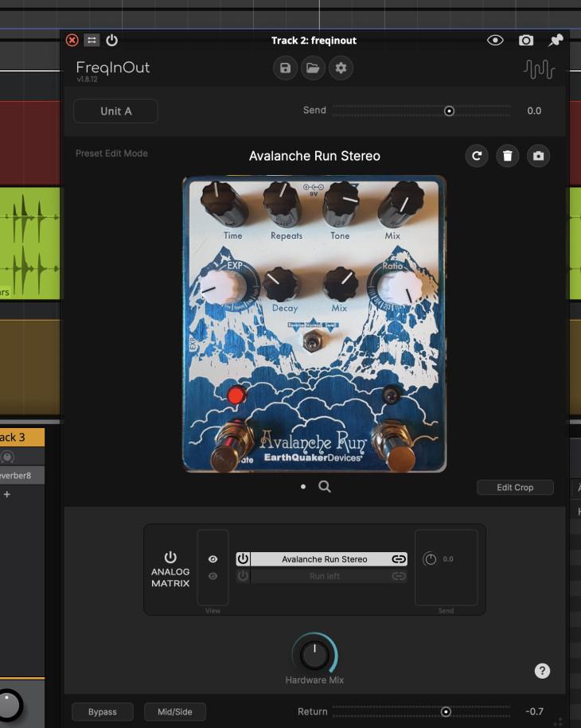This screenshot has width=581, height=728.
Task: Click the Hardware Mix knob
Action: tap(315, 654)
